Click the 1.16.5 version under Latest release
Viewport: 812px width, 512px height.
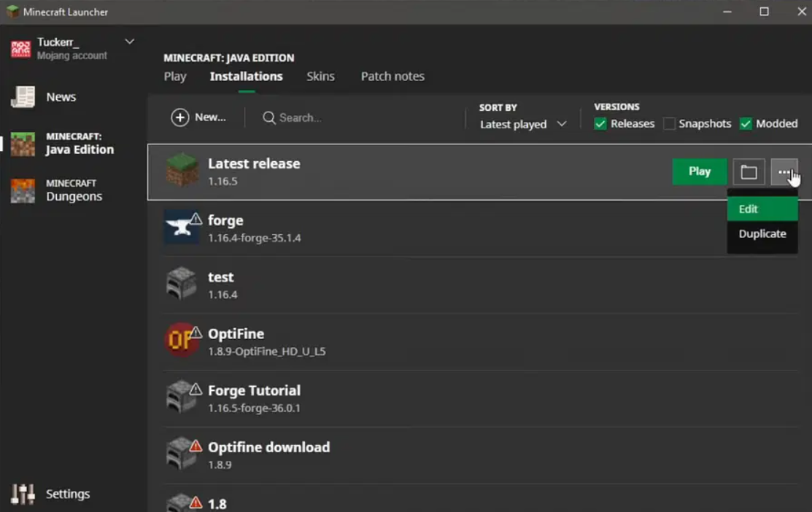pyautogui.click(x=223, y=181)
